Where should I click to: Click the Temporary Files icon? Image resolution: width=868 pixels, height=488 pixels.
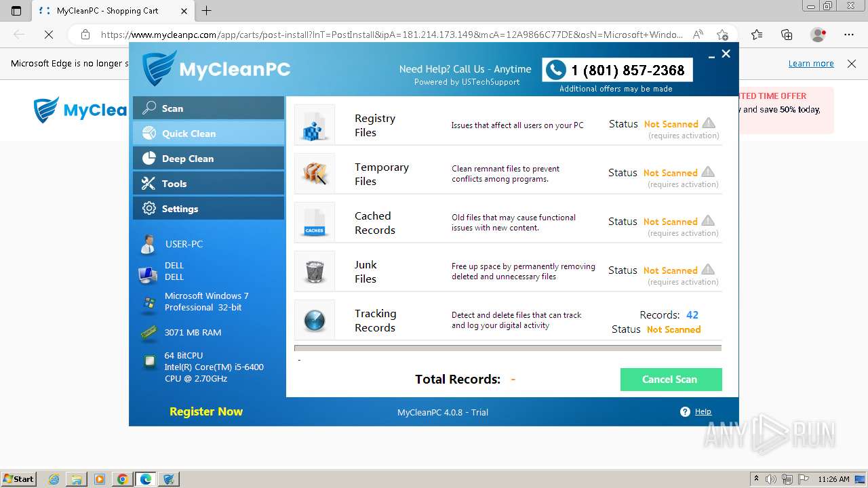315,174
